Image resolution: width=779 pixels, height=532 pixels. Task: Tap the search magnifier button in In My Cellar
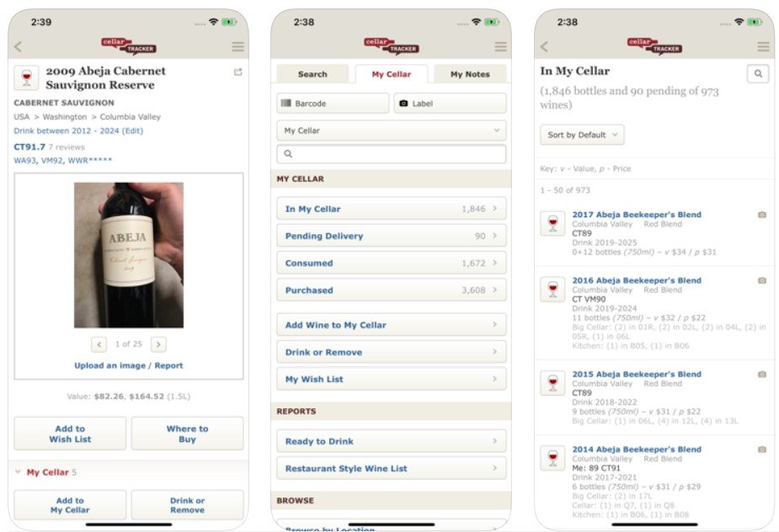click(x=758, y=73)
